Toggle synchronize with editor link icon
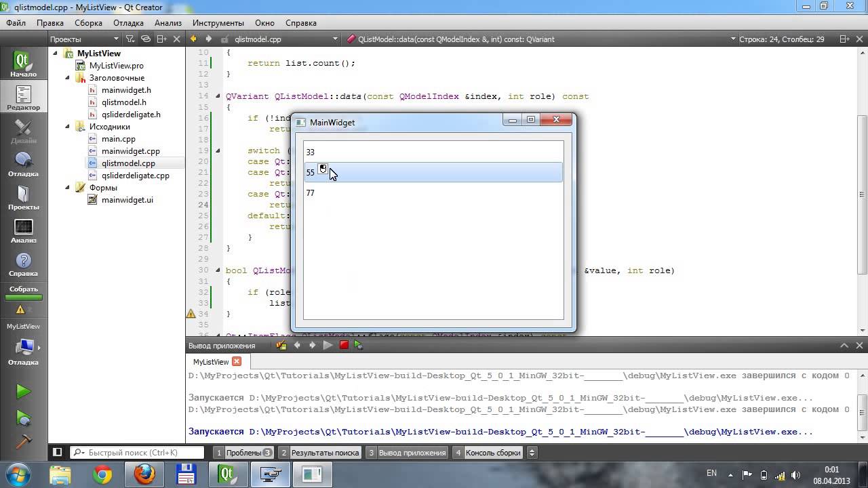The image size is (868, 488). pyautogui.click(x=146, y=39)
